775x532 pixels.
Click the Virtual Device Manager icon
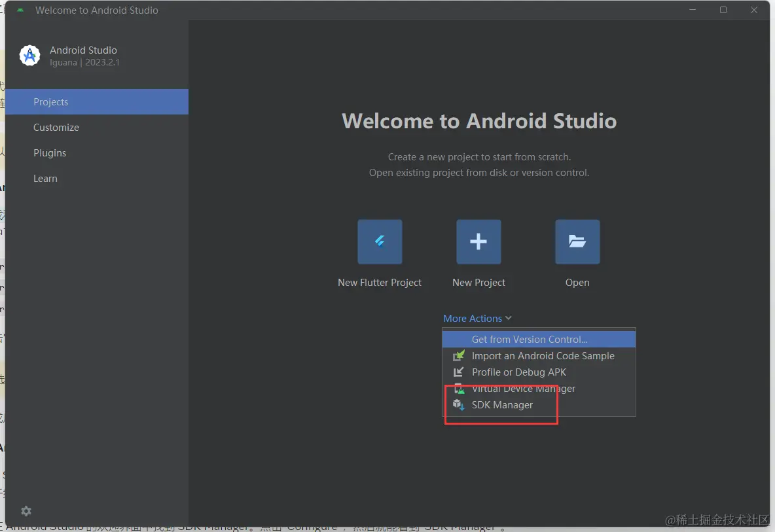tap(459, 388)
